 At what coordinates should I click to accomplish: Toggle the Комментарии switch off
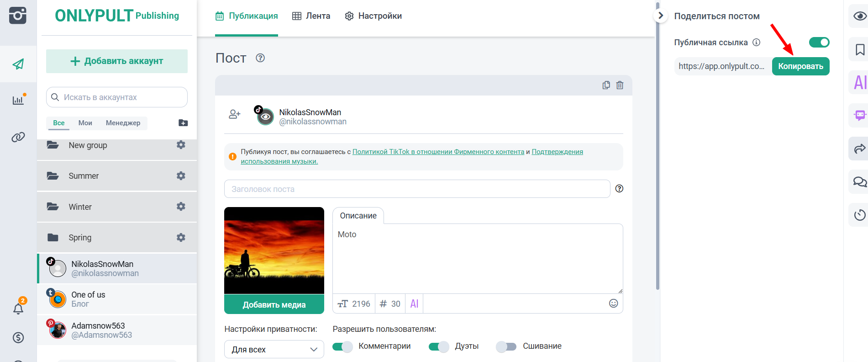tap(342, 346)
